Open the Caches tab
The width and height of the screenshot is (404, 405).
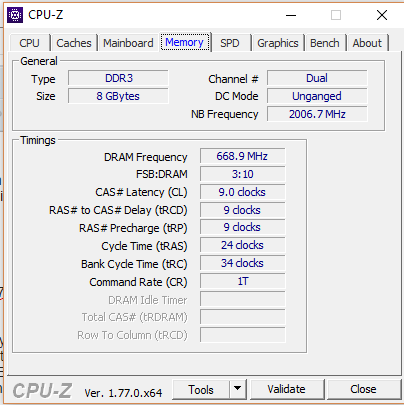74,43
